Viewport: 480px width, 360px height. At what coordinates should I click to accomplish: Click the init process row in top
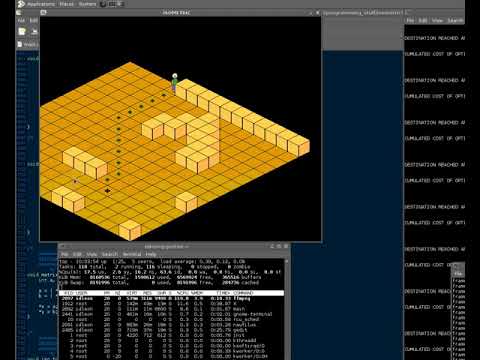pyautogui.click(x=171, y=335)
